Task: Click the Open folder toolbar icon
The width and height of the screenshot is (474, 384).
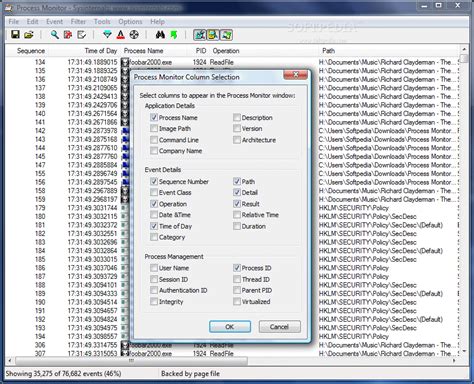Action: pyautogui.click(x=29, y=35)
